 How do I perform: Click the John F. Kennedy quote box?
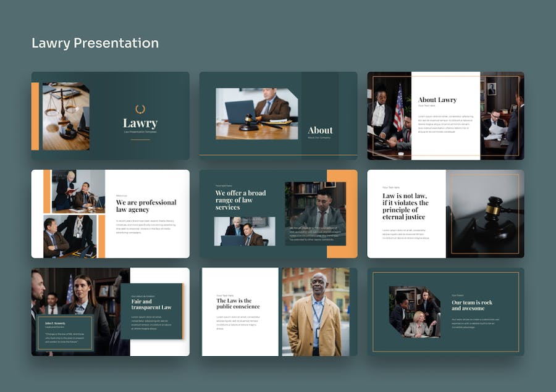pos(65,333)
